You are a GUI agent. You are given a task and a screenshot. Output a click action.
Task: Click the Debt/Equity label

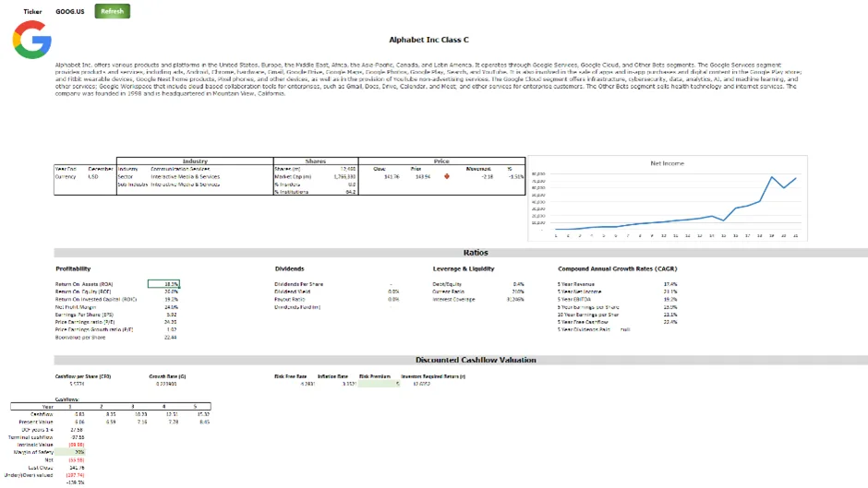pos(447,284)
